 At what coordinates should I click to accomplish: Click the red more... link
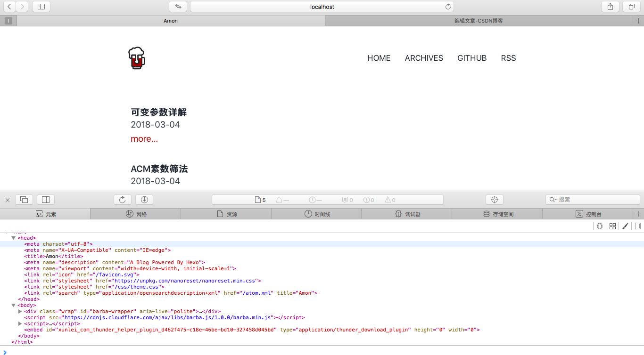tap(144, 139)
